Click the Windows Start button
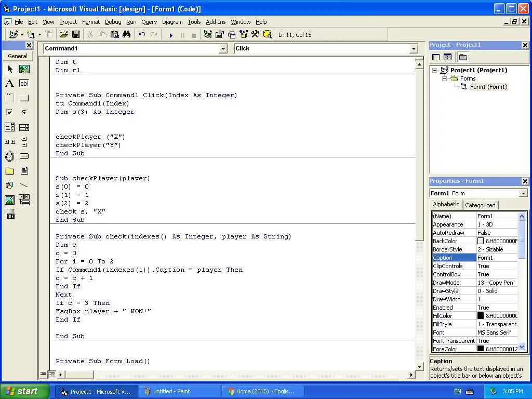532x399 pixels. [24, 391]
